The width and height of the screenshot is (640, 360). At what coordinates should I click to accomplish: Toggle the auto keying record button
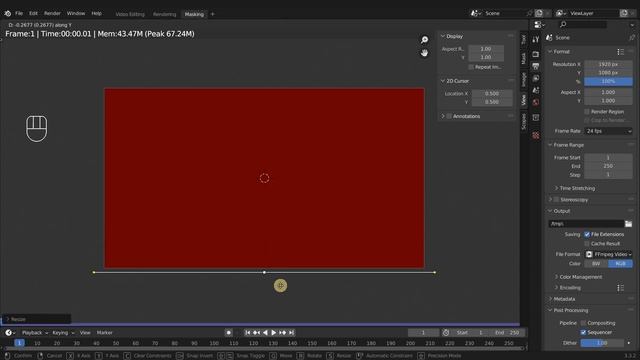point(229,333)
